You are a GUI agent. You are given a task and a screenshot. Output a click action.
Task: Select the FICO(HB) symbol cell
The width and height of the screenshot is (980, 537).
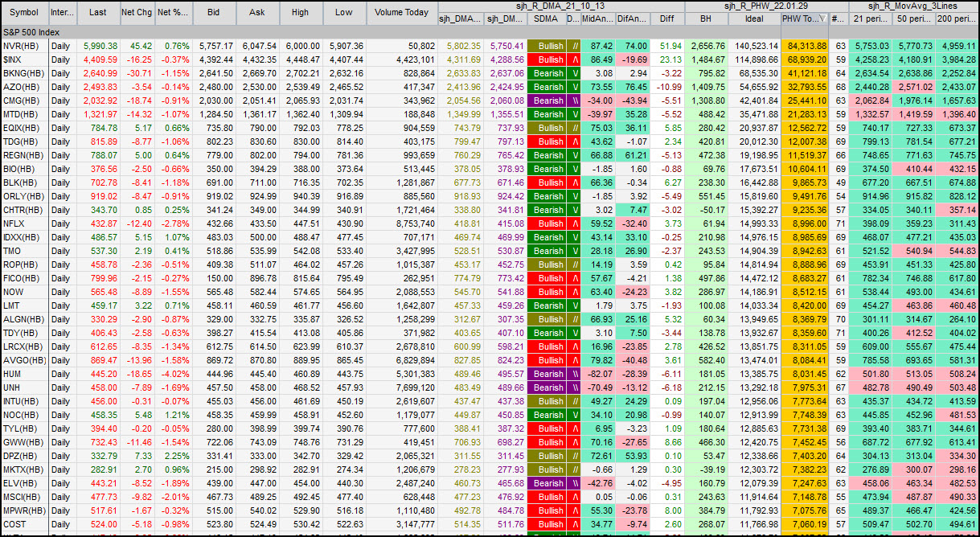24,278
